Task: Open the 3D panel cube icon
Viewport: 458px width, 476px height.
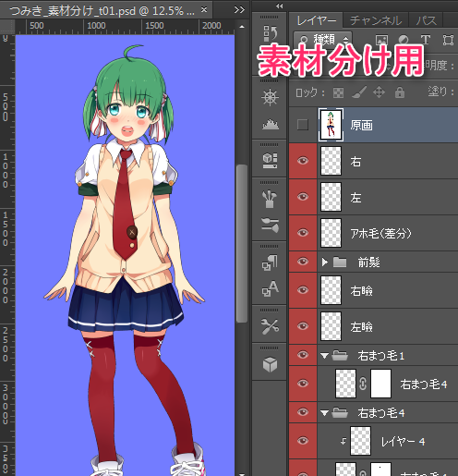Action: 270,364
